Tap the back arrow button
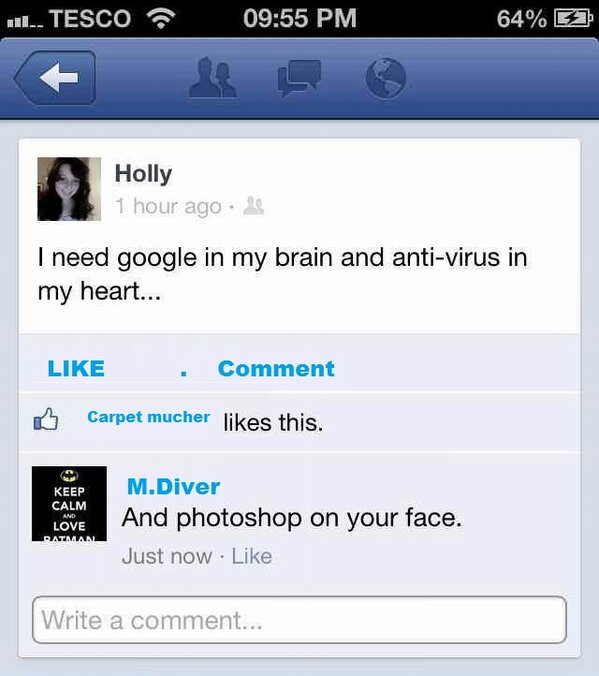 point(55,78)
